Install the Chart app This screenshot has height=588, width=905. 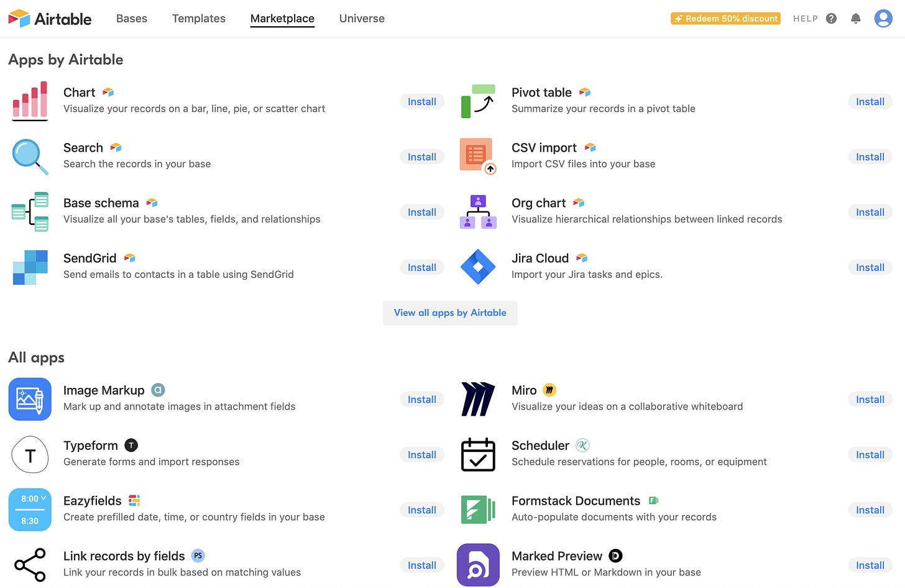point(422,102)
